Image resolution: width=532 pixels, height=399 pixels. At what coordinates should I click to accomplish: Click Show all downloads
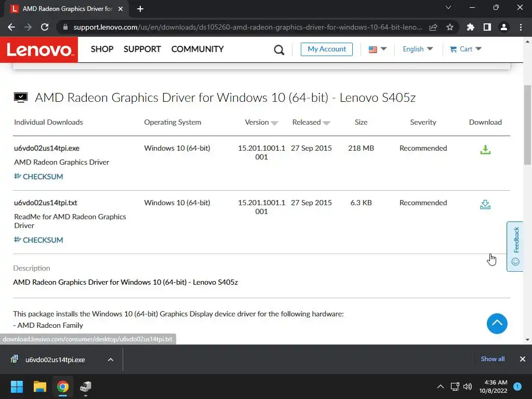[x=493, y=359]
